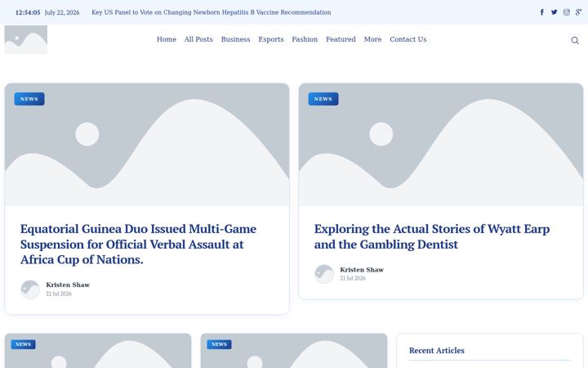Click NEWS badge on Equatorial Guinea card
This screenshot has height=368, width=588.
tap(29, 99)
